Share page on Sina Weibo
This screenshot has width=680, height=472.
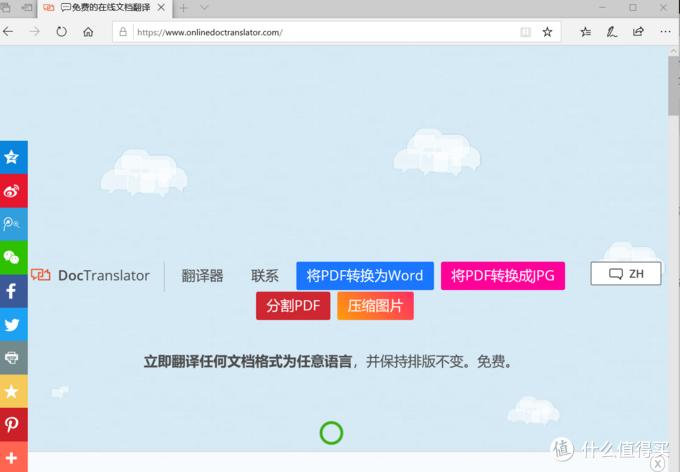coord(13,191)
